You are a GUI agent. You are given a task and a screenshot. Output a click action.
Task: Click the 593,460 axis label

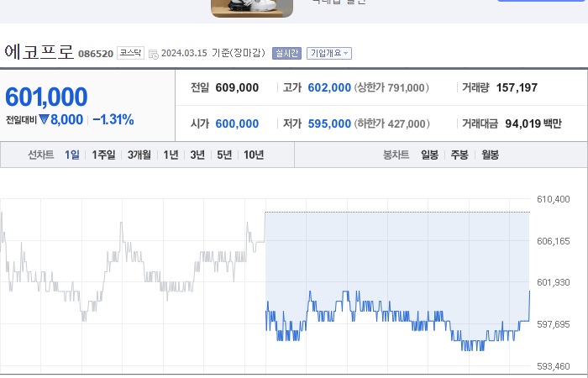pyautogui.click(x=553, y=366)
